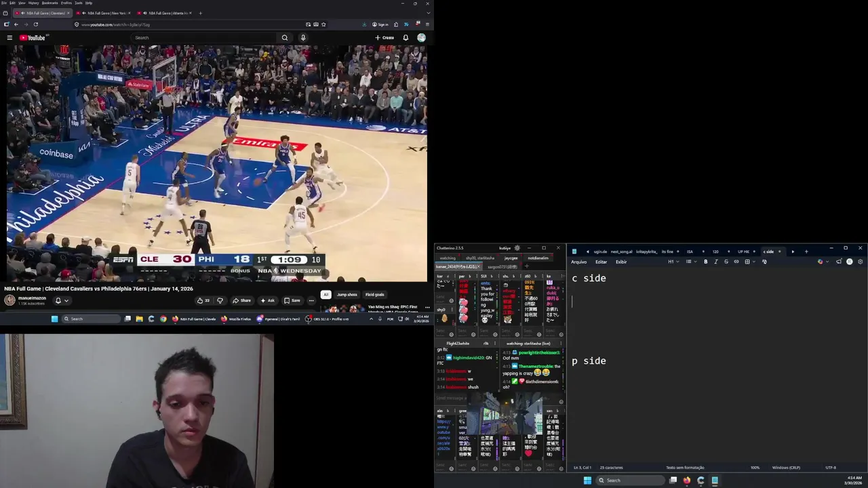Click the YouTube search magnifier button
The width and height of the screenshot is (868, 488).
(x=285, y=38)
